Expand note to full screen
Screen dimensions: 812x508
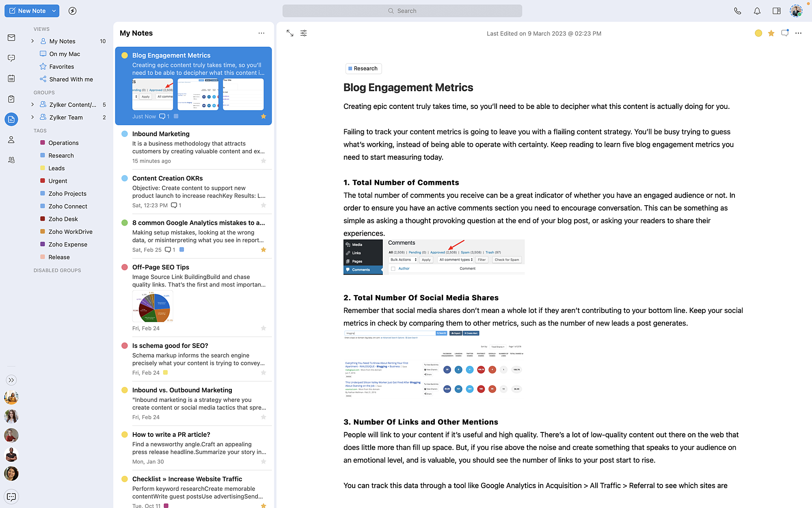[x=290, y=33]
